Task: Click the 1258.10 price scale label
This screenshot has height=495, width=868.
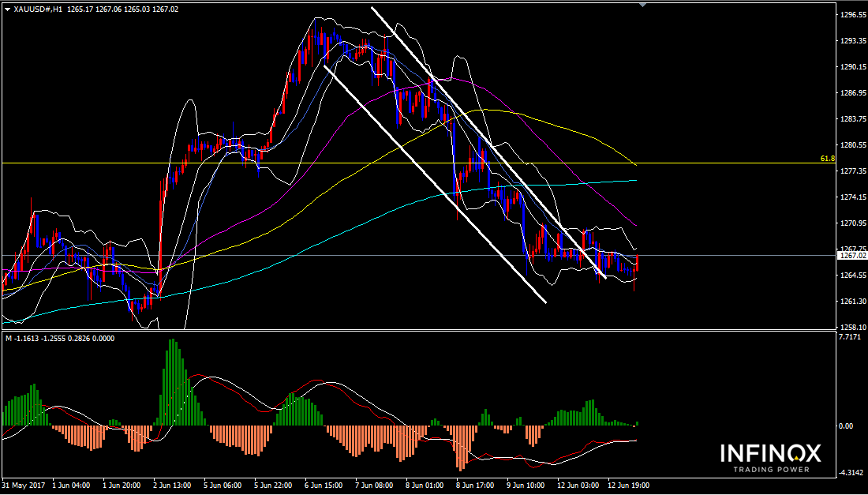Action: click(x=853, y=327)
